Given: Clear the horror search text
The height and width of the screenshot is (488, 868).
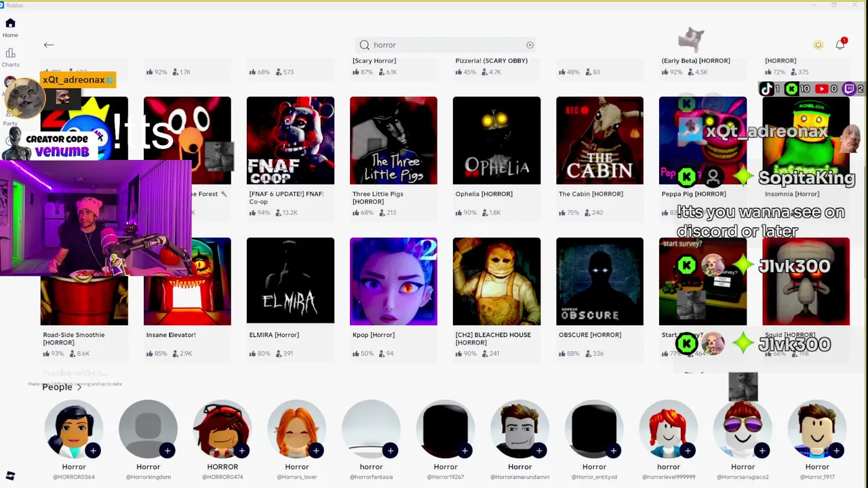Looking at the screenshot, I should (530, 45).
